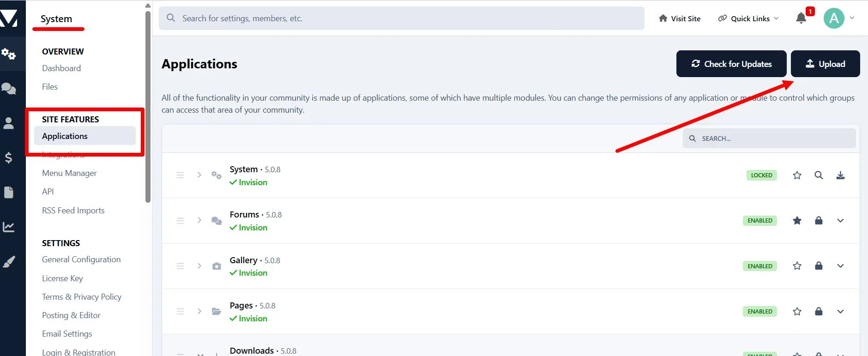Open permissions lock icon for Pages
Image resolution: width=868 pixels, height=356 pixels.
tap(819, 311)
